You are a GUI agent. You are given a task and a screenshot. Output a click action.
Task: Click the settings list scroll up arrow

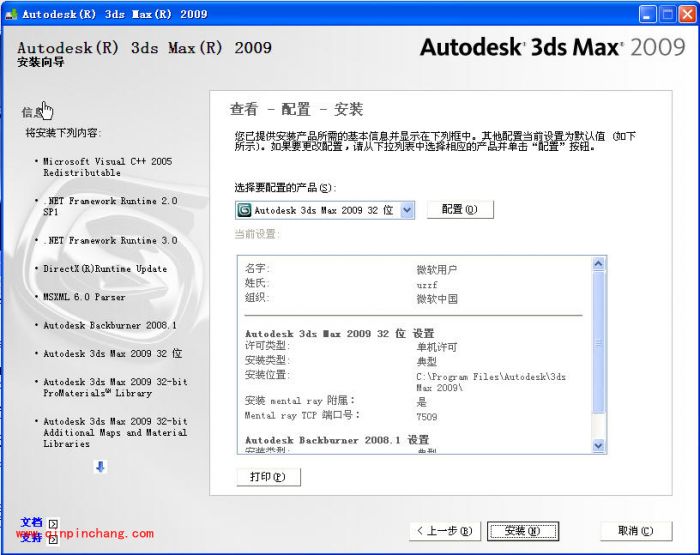pyautogui.click(x=599, y=263)
